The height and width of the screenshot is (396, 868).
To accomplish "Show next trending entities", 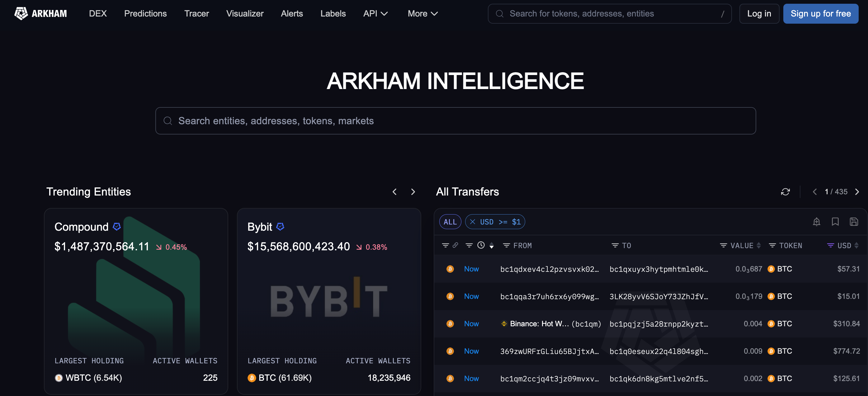I will [x=413, y=192].
